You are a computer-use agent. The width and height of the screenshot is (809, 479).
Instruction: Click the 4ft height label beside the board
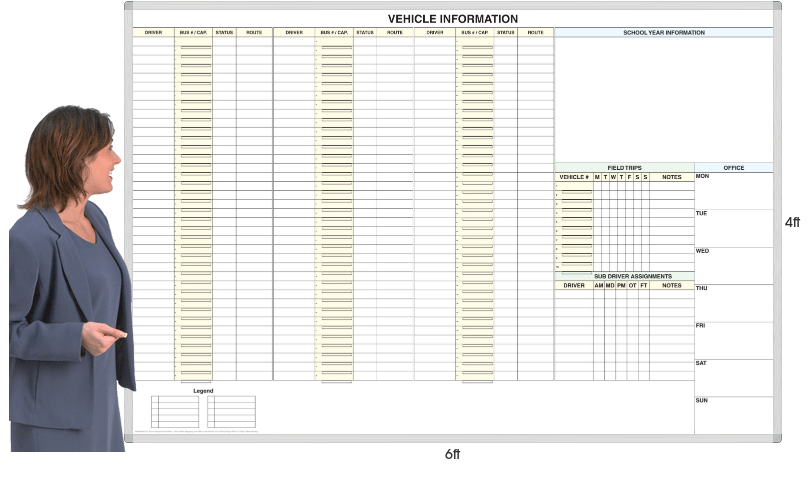click(x=792, y=222)
